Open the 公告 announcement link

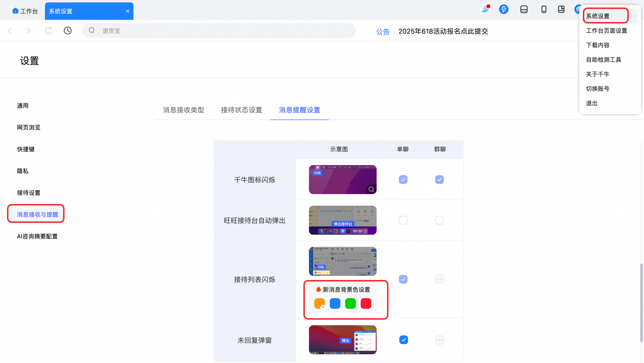(x=383, y=31)
